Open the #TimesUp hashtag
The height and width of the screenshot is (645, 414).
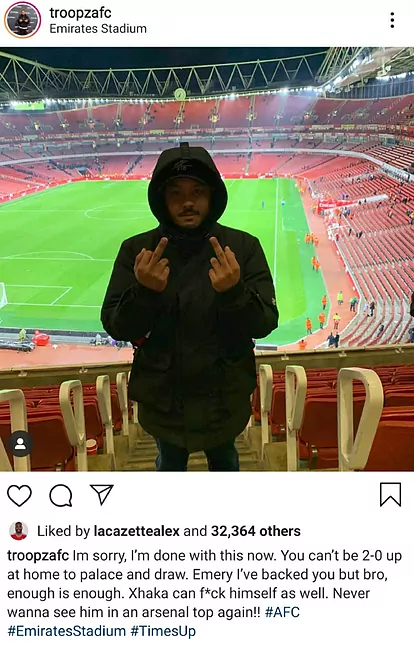point(163,631)
